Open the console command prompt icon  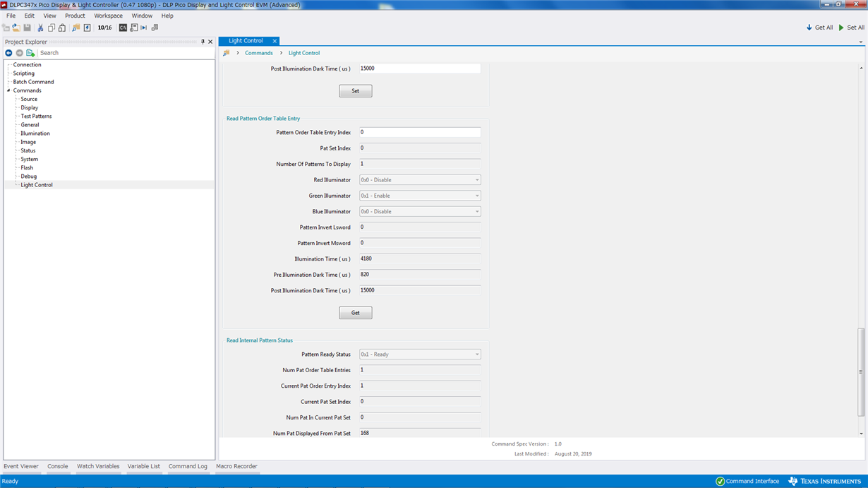[x=123, y=28]
